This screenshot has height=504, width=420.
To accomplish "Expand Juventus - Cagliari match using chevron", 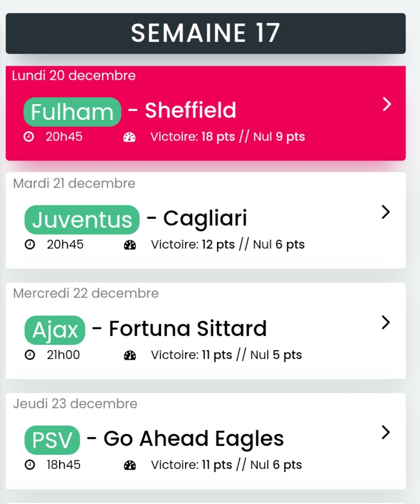I will 386,212.
